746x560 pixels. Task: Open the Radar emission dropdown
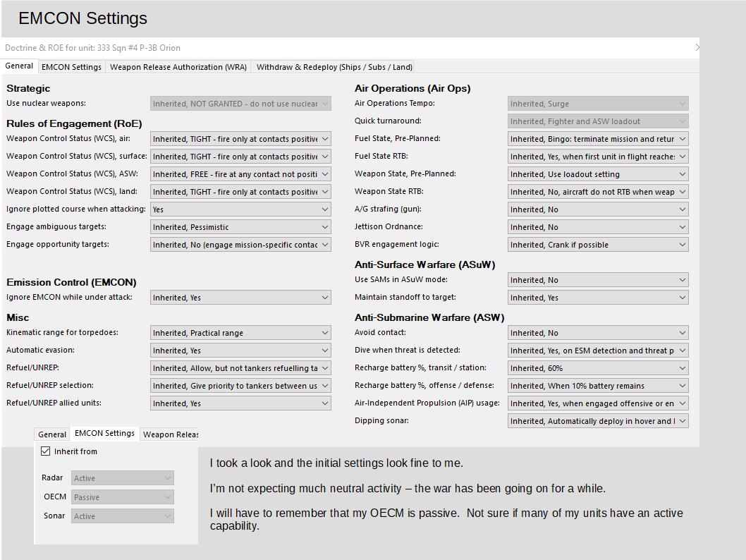123,478
